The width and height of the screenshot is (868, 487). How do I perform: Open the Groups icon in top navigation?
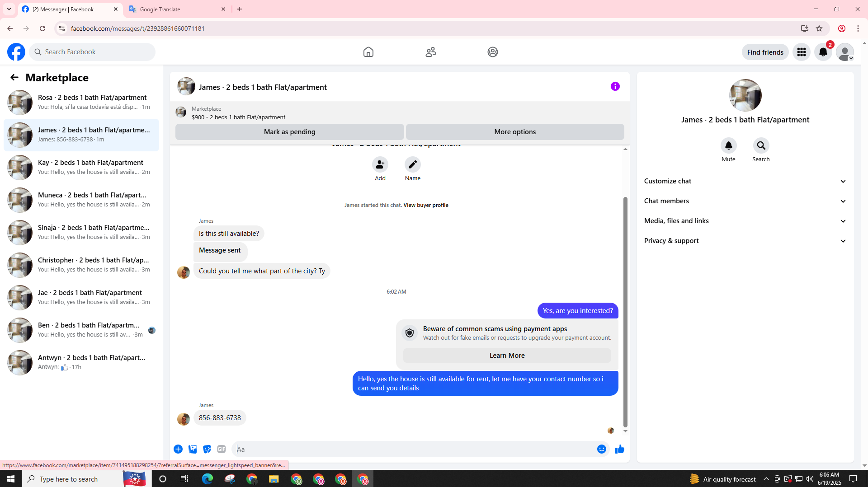[x=493, y=52]
